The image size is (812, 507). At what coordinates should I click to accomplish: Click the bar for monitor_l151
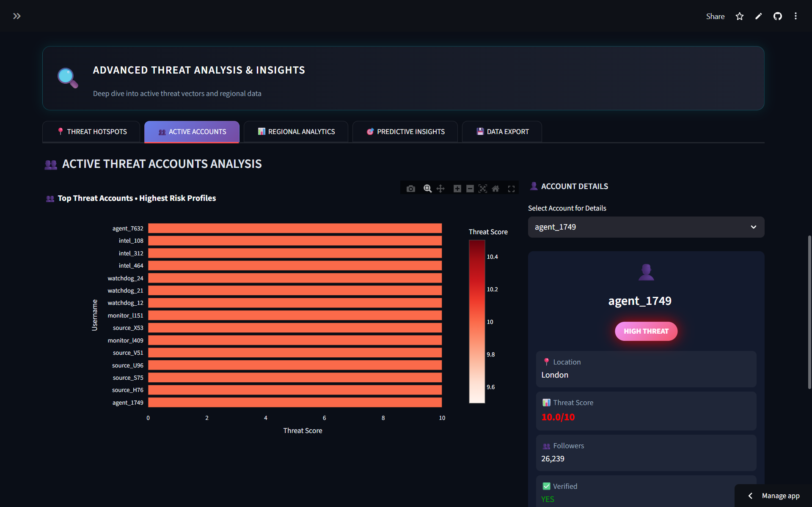pyautogui.click(x=295, y=315)
